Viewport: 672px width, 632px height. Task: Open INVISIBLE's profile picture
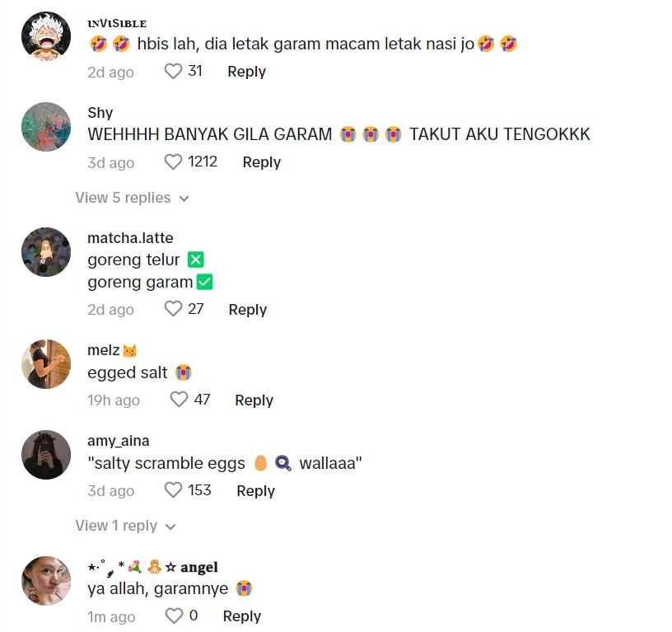(46, 36)
